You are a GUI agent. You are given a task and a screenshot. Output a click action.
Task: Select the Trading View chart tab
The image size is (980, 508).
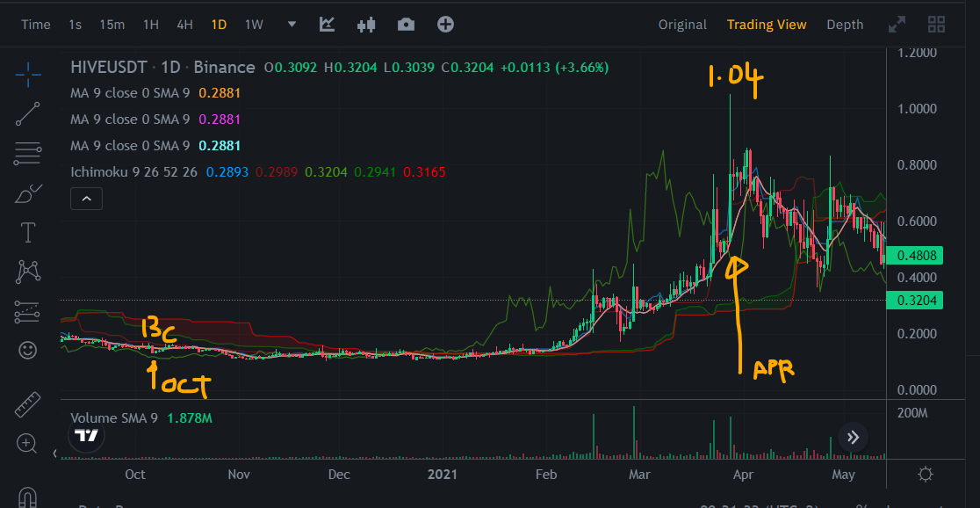[767, 25]
